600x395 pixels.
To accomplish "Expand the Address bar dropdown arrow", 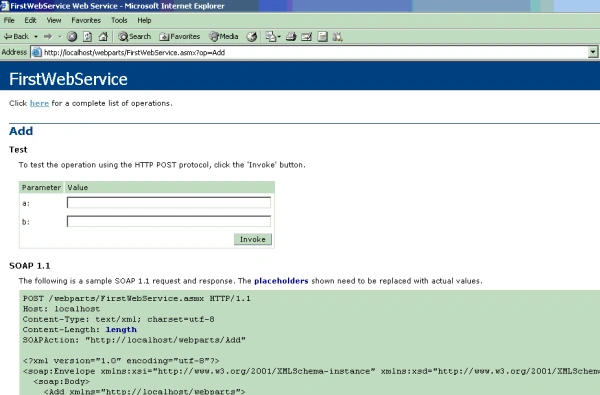I will (x=593, y=52).
